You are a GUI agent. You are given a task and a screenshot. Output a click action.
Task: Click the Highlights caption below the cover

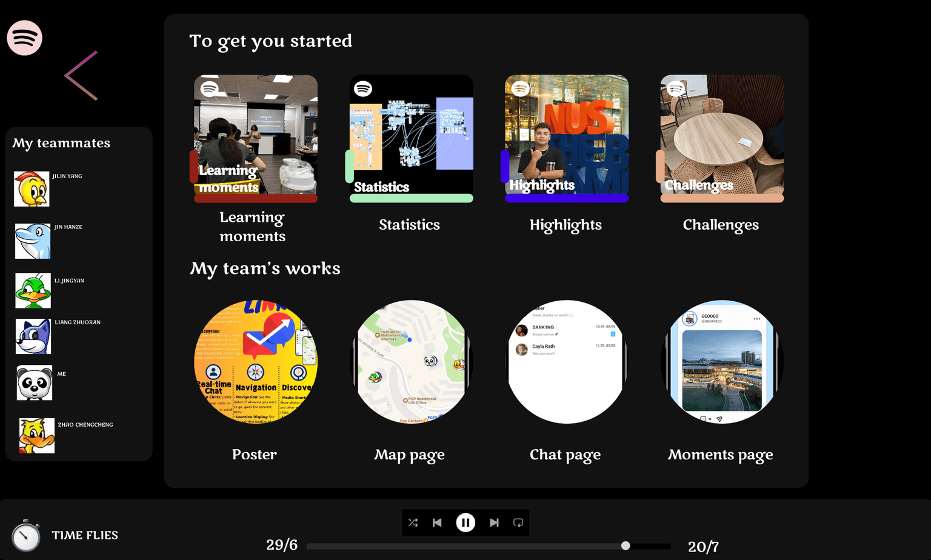point(566,225)
